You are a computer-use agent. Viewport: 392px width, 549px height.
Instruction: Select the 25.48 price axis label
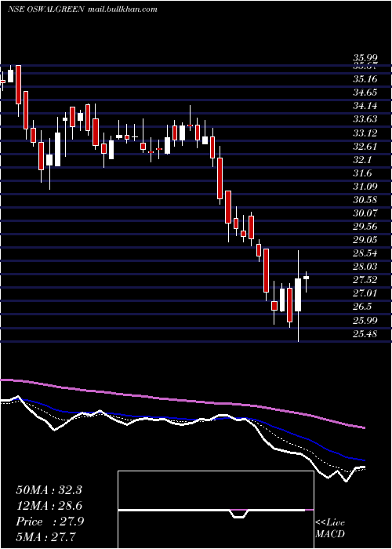point(365,334)
